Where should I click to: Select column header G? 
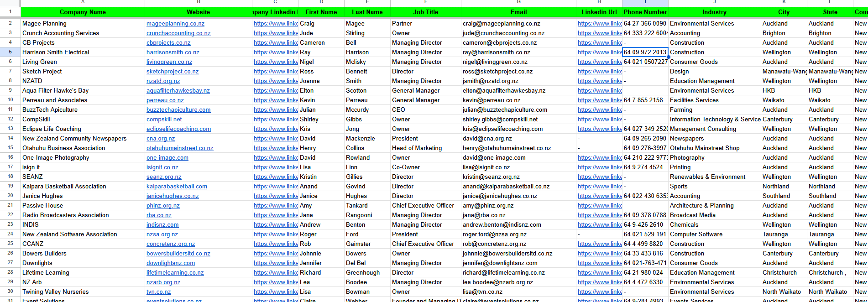click(x=519, y=2)
